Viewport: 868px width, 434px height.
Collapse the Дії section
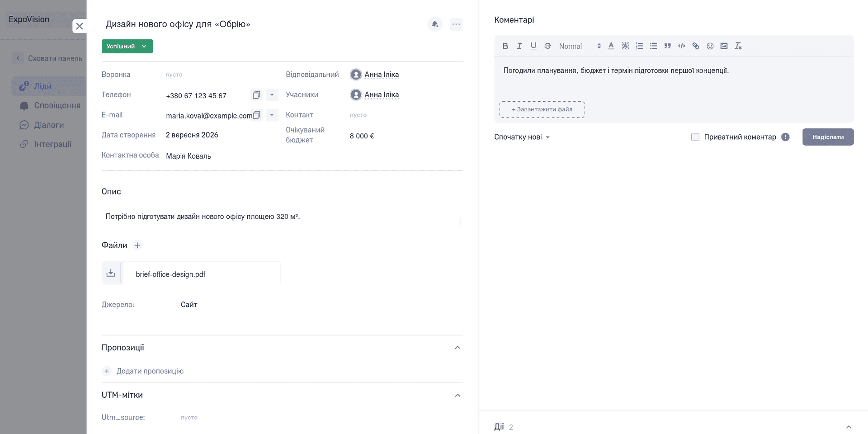849,427
